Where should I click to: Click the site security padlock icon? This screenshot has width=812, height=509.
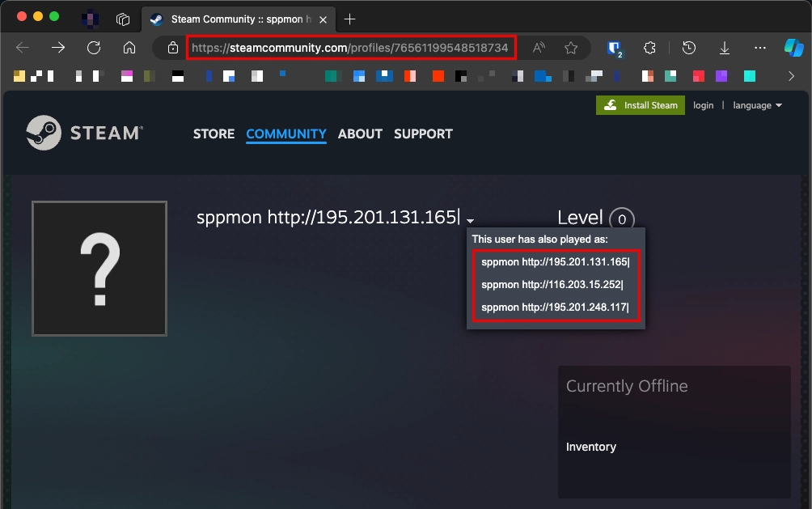pyautogui.click(x=172, y=48)
